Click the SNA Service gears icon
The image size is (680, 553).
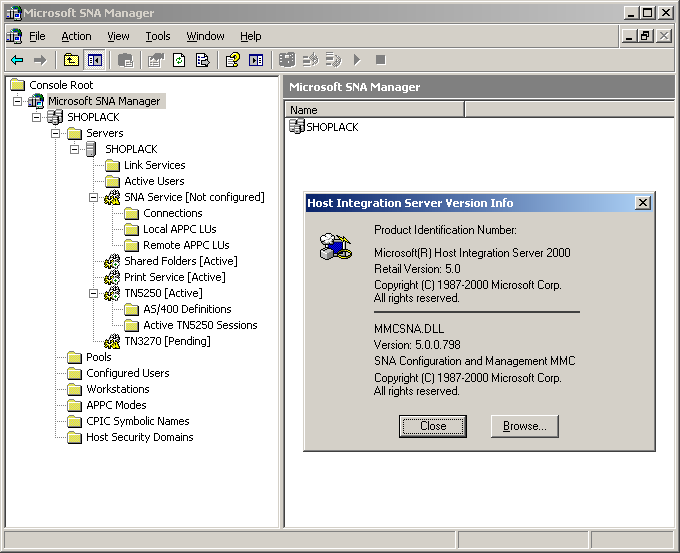(112, 197)
